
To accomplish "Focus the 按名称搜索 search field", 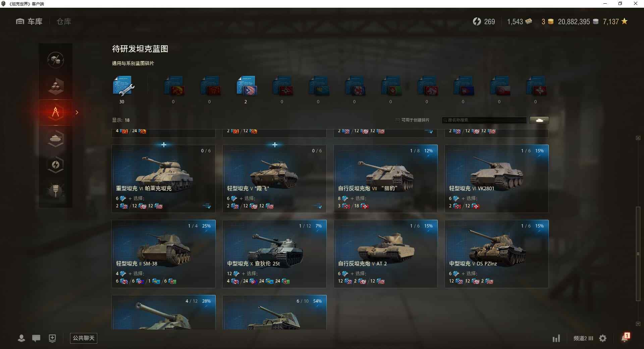I will click(x=484, y=120).
